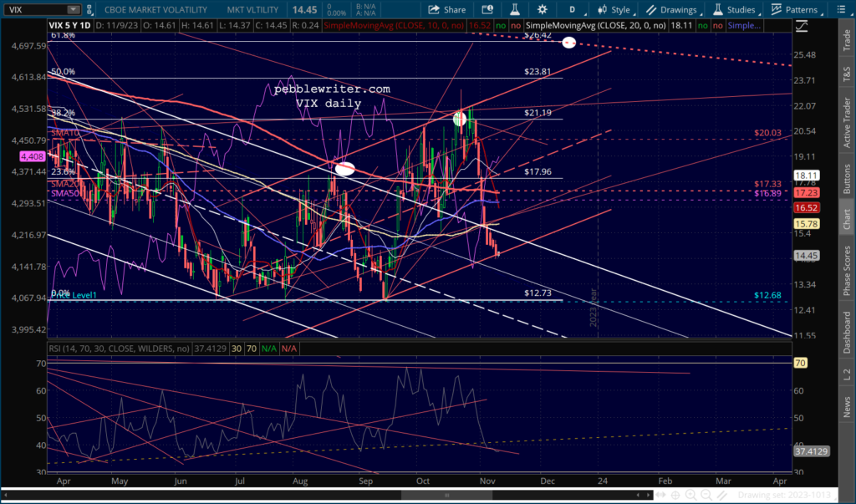Toggle the price axis scale icon at top right
This screenshot has height=504, width=856.
tap(802, 26)
